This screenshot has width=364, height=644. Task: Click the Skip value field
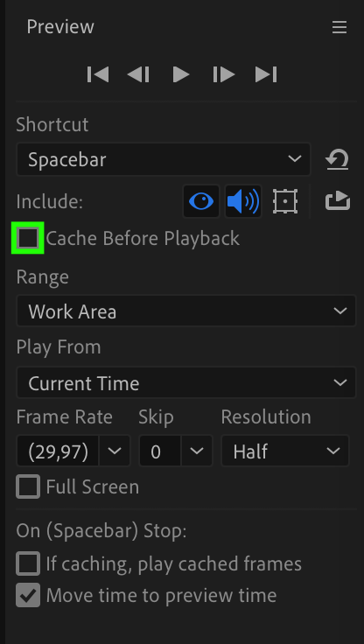click(160, 451)
